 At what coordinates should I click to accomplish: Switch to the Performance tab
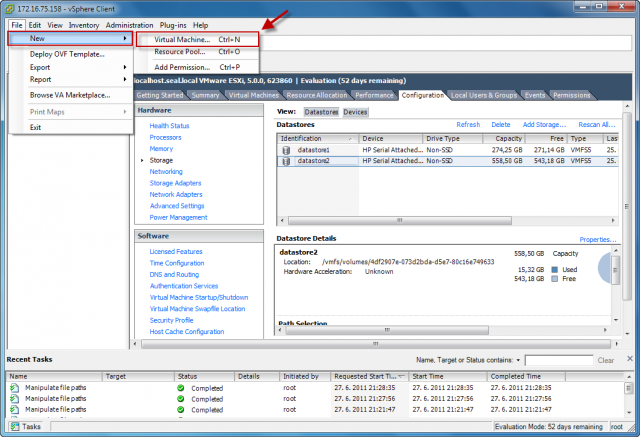pos(374,95)
